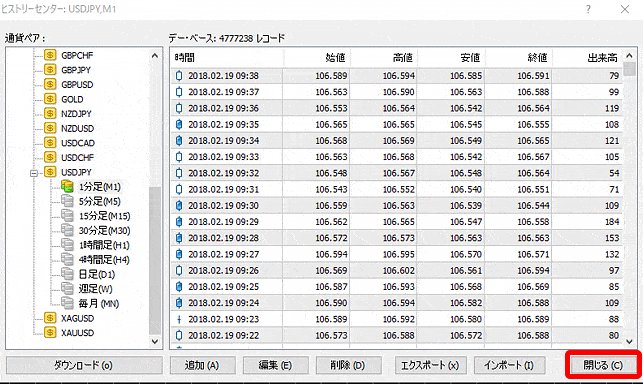Click the help question mark in title bar
The image size is (643, 384).
588,9
